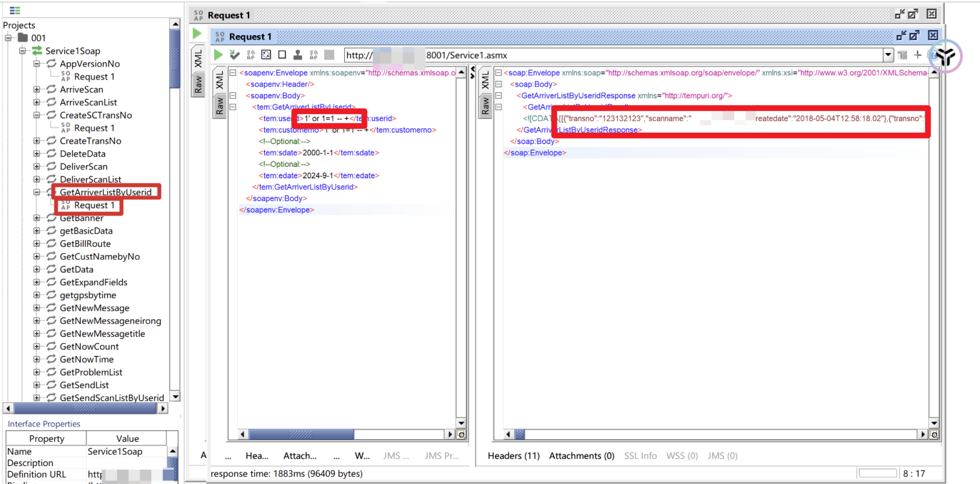The image size is (980, 484).
Task: Switch response viewer to the Raw tab
Action: pos(485,106)
